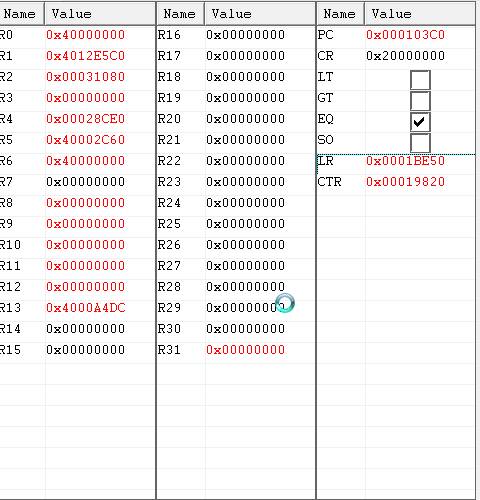Select the R0 value 0x40000000

(86, 35)
